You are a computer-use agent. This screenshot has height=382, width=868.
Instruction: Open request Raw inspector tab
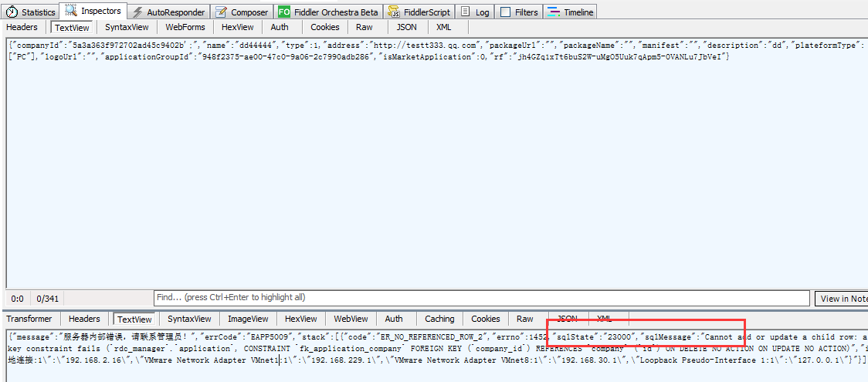[364, 27]
